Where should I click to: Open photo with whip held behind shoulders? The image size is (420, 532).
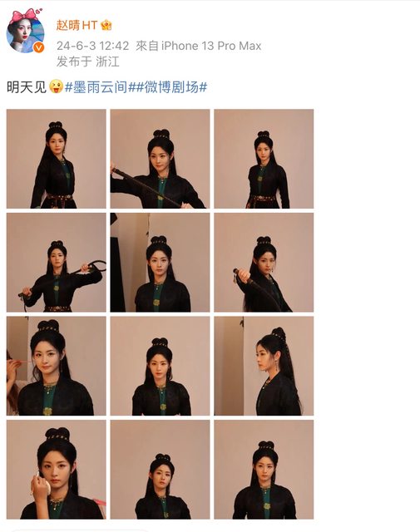[57, 263]
